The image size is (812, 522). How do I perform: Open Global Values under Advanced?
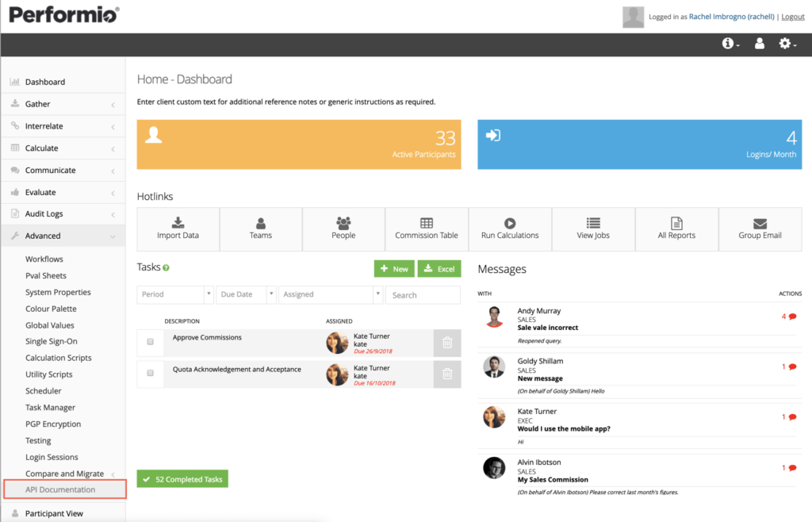point(50,325)
